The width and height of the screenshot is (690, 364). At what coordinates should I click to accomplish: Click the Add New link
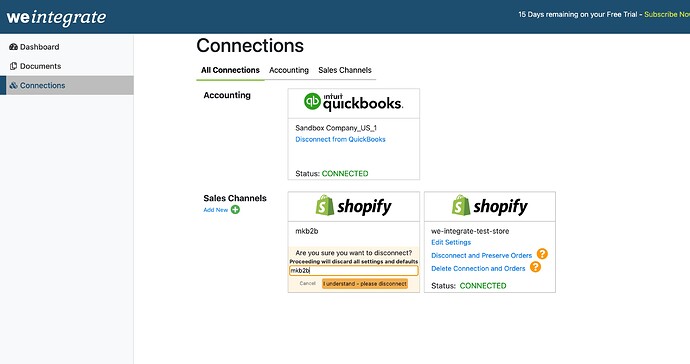[x=215, y=210]
